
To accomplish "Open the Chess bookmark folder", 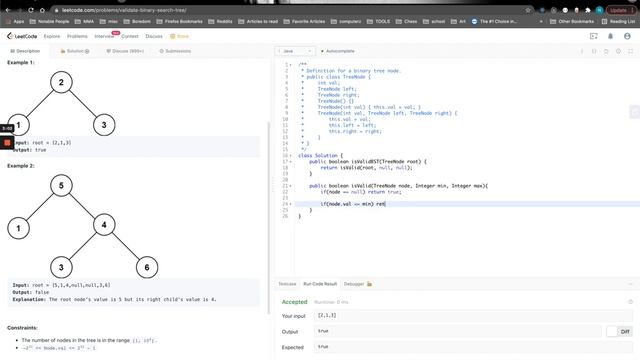I will point(407,21).
